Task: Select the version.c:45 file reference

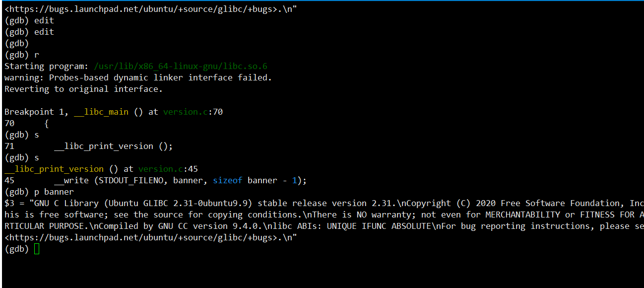Action: 168,169
